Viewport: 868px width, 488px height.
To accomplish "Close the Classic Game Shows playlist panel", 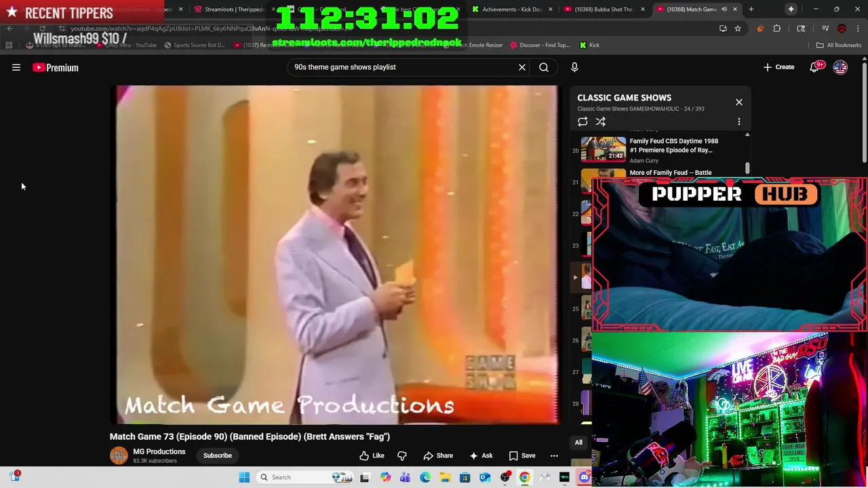I will 739,102.
